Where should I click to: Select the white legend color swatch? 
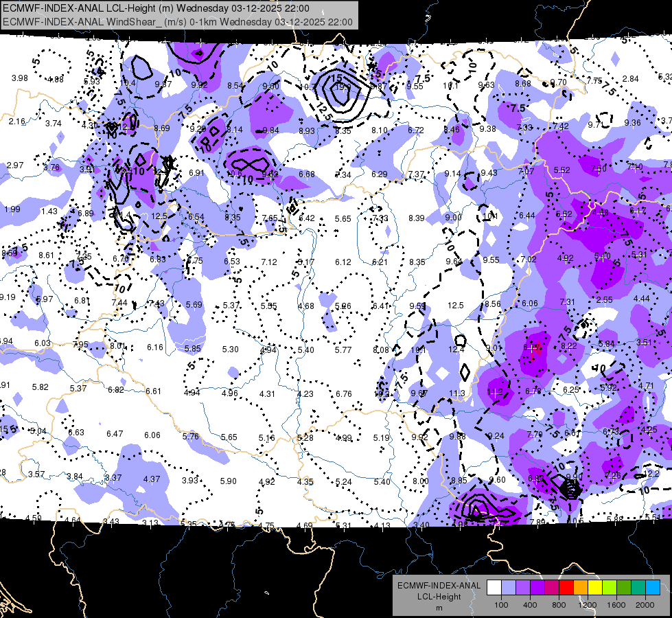pyautogui.click(x=494, y=588)
